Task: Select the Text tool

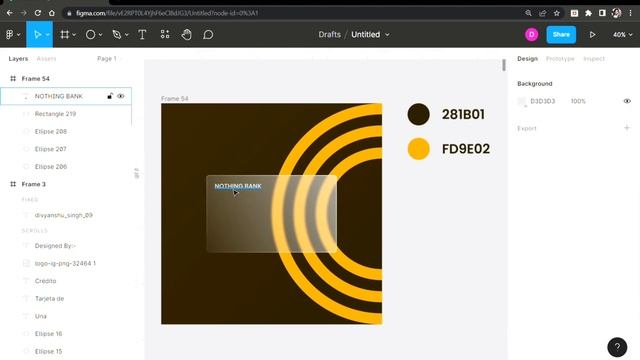Action: [142, 35]
